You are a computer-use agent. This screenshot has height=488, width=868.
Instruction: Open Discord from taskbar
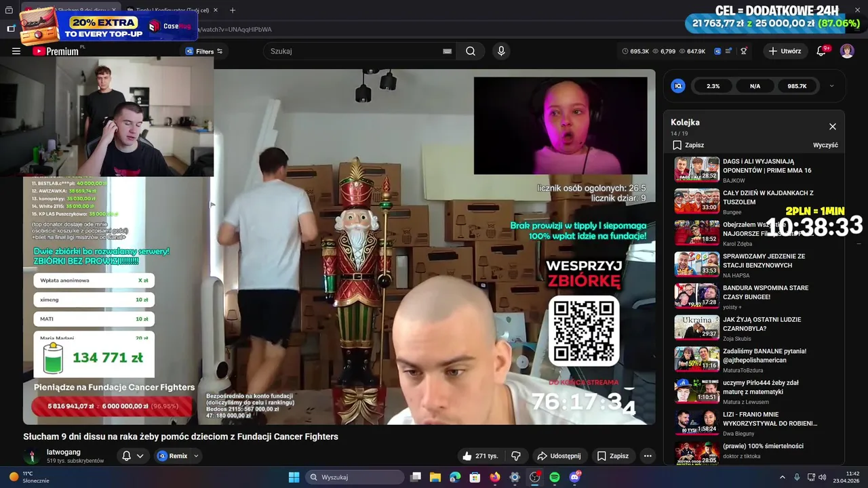(575, 477)
